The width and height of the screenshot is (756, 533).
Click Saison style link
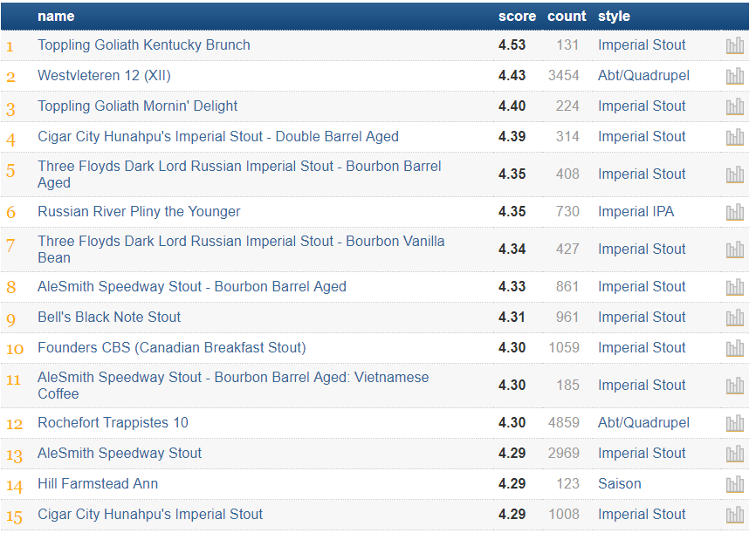pos(620,484)
